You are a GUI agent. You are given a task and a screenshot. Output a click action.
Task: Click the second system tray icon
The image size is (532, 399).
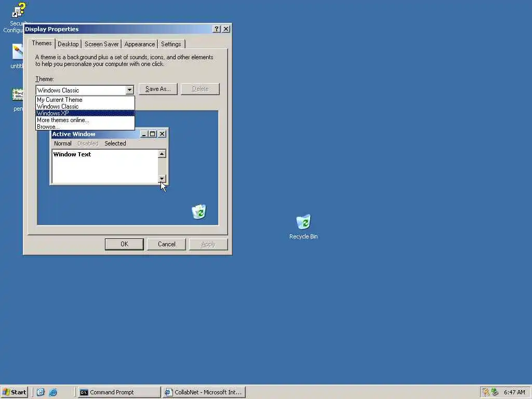tap(495, 392)
